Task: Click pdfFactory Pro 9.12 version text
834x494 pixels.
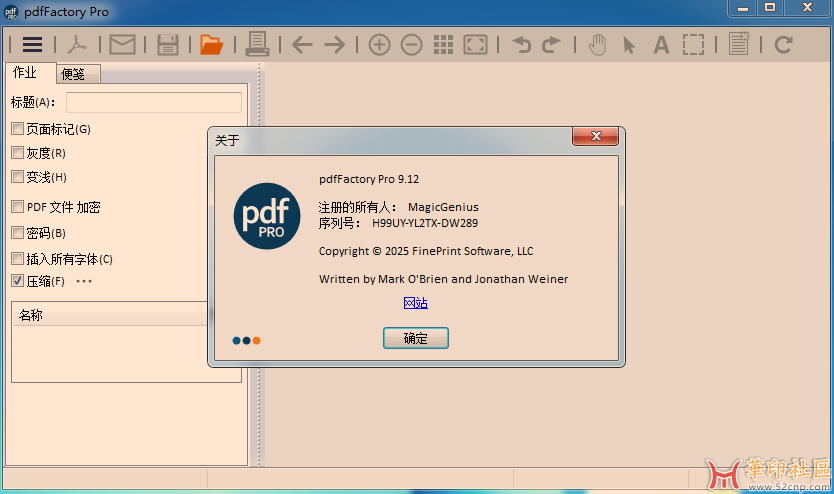Action: pos(369,179)
